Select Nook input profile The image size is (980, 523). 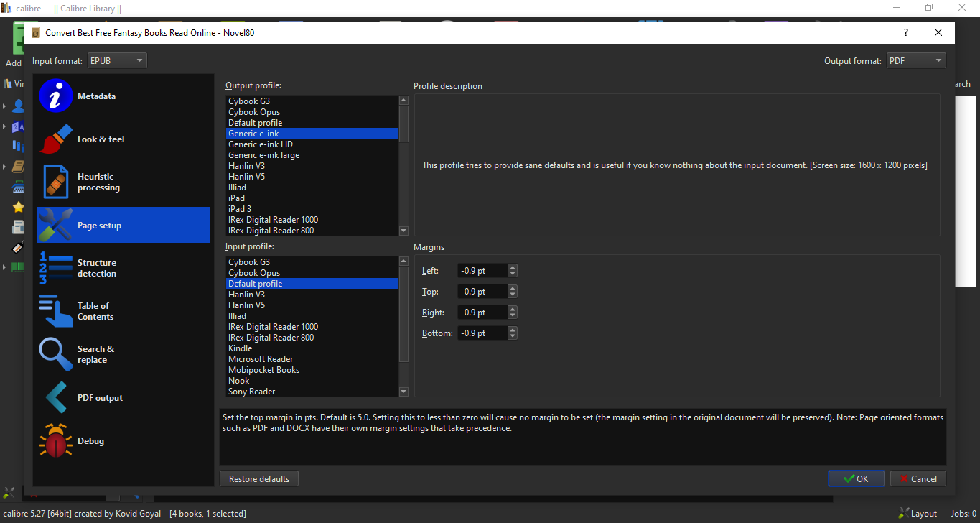[312, 381]
